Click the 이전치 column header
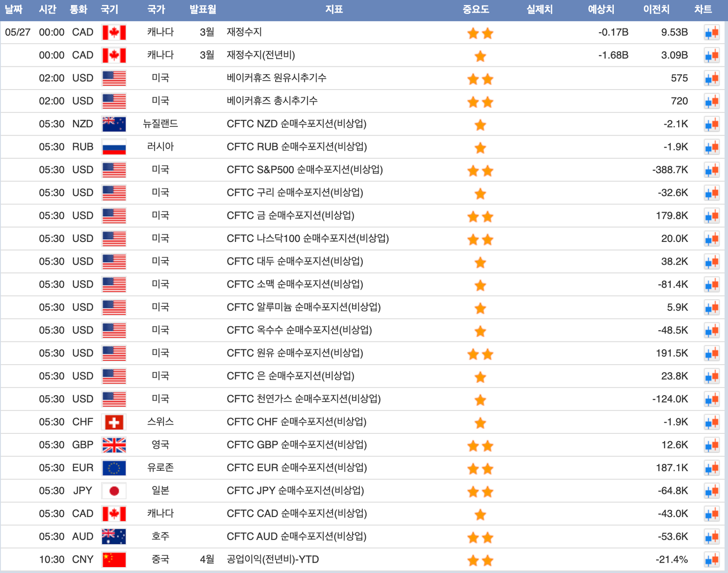Screen dimensions: 728x573 click(x=656, y=10)
